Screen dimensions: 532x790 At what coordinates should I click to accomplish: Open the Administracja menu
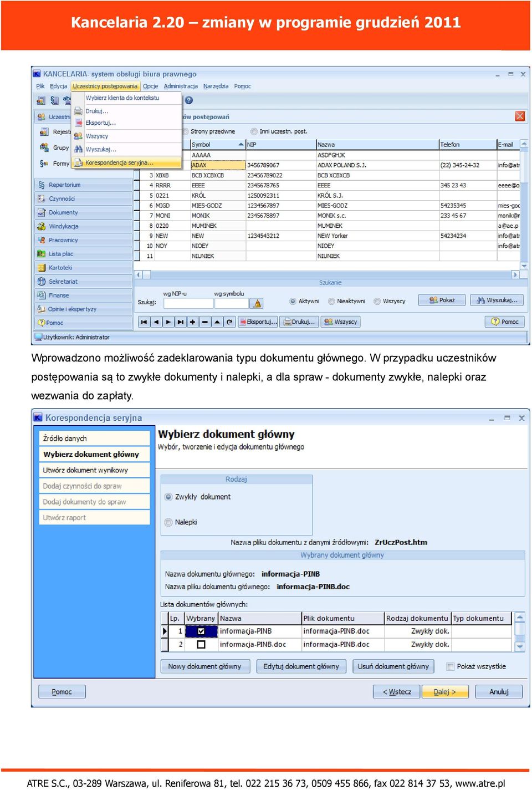tap(181, 86)
